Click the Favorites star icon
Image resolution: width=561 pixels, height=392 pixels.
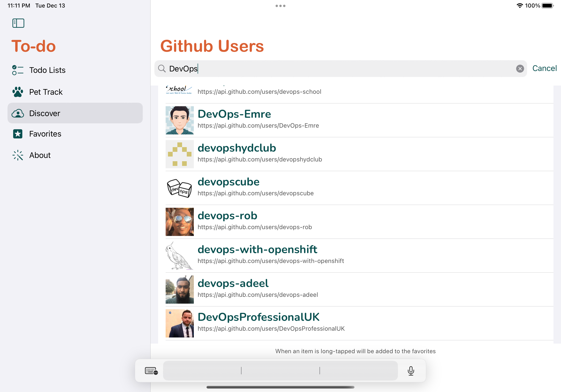(x=18, y=134)
